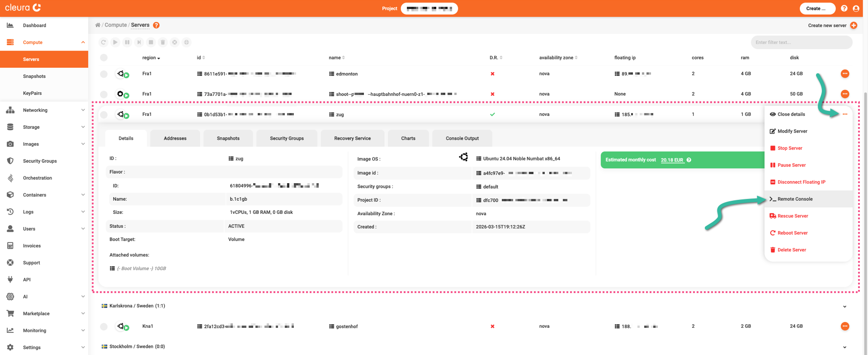Click the OS icon on the shoot hauptbahnhof row
The height and width of the screenshot is (355, 868).
pyautogui.click(x=120, y=94)
